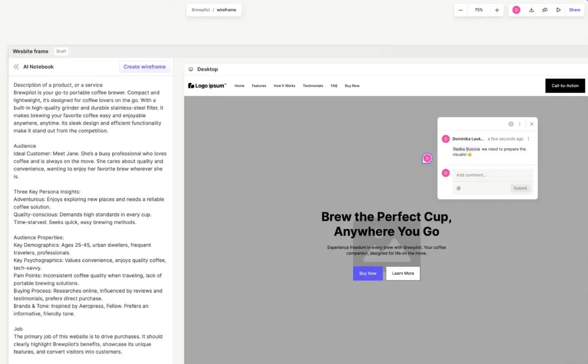
Task: Click the Wesbite frame title
Action: (30, 51)
